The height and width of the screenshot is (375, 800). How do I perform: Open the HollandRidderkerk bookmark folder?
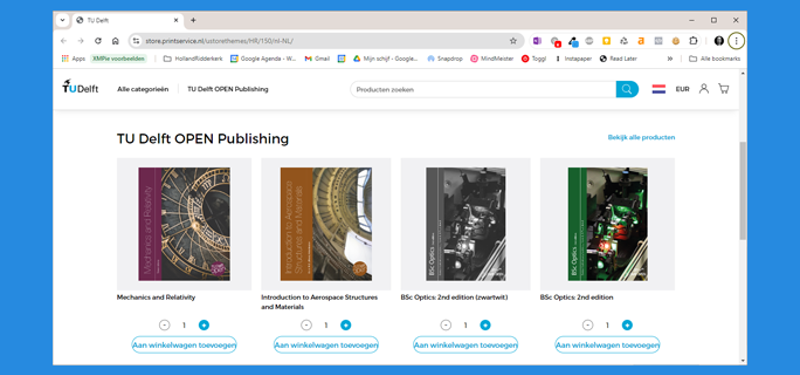(x=193, y=59)
